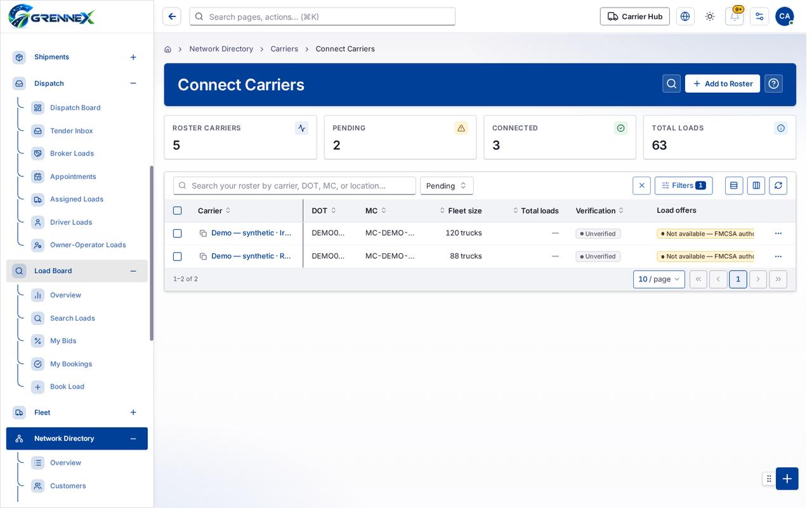Select My Bookings in sidebar
Image resolution: width=812 pixels, height=508 pixels.
tap(71, 364)
